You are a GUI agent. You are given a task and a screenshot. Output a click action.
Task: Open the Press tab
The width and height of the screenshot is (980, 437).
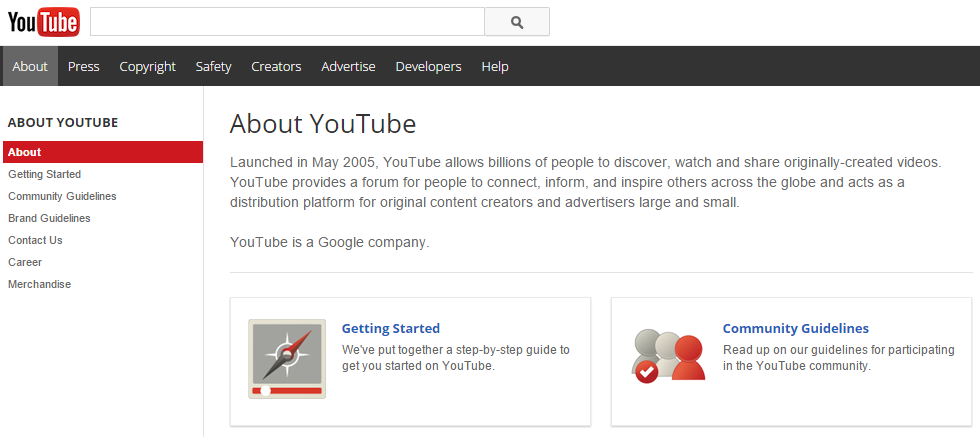click(x=84, y=66)
